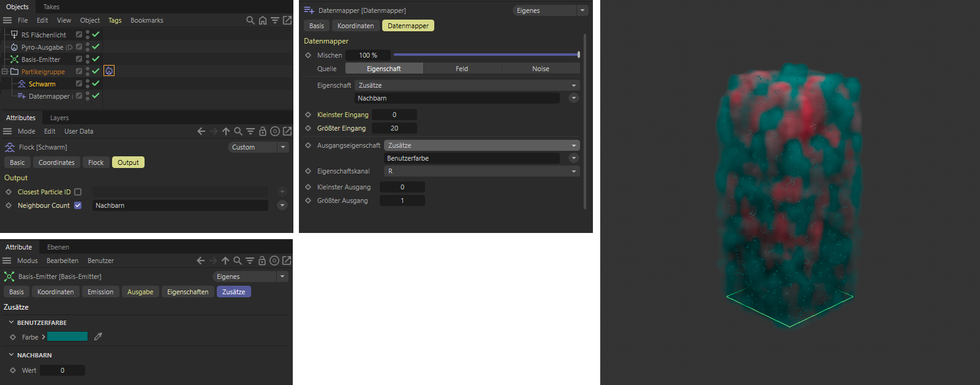Open dropdown arrow beside Neighbour Count Nachbarn field
Viewport: 980px width, 385px height.
pyautogui.click(x=282, y=205)
